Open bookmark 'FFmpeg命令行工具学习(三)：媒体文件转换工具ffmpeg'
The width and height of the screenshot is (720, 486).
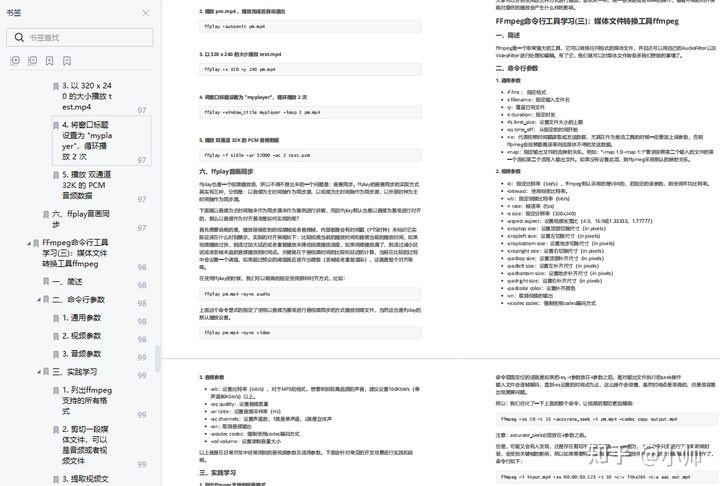click(75, 253)
